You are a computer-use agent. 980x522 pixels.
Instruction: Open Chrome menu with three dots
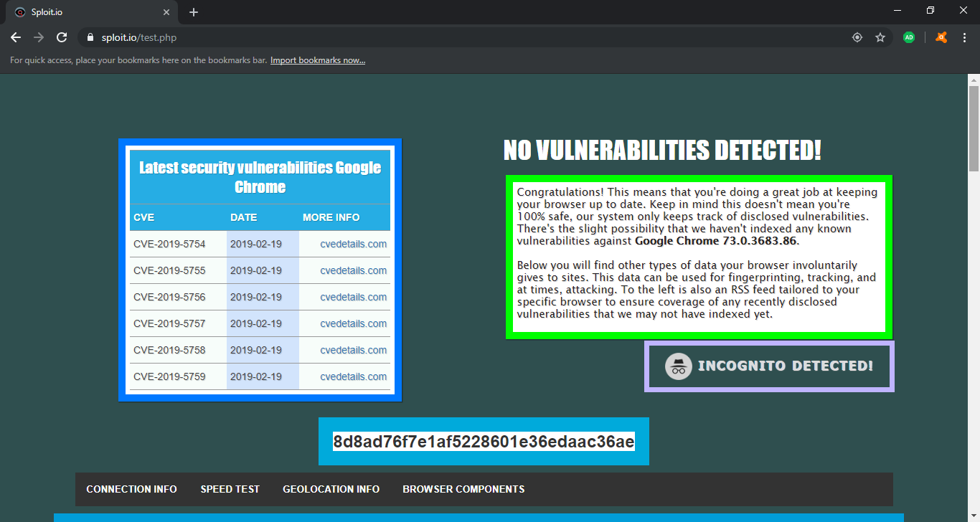[963, 37]
